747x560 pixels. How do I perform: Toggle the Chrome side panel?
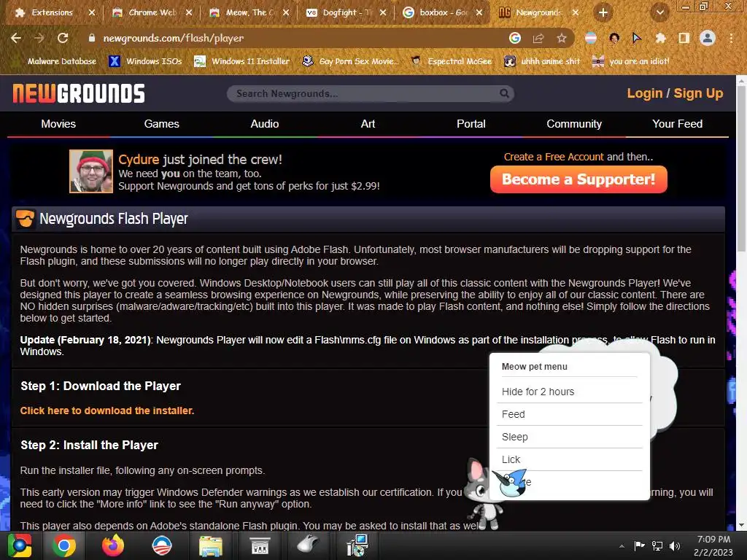pos(684,38)
